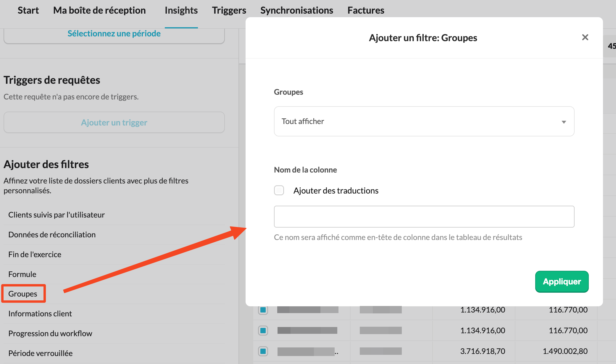Enable Ajouter des traductions checkbox
616x364 pixels.
coord(279,190)
